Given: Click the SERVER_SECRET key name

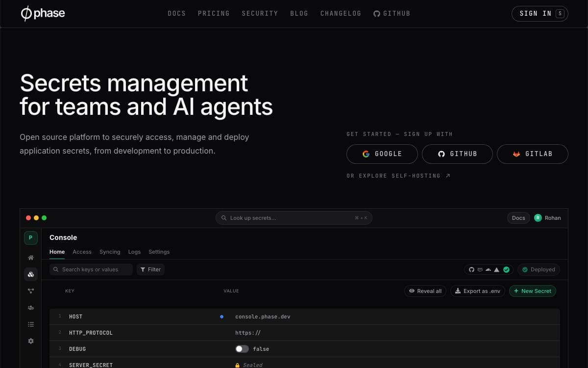Looking at the screenshot, I should click(x=91, y=365).
